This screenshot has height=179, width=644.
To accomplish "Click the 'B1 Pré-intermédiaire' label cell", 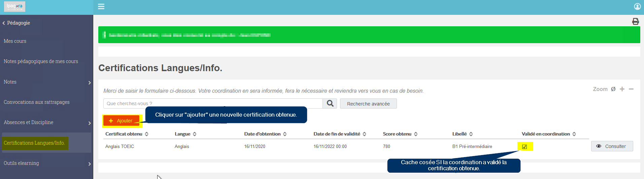I will [472, 146].
